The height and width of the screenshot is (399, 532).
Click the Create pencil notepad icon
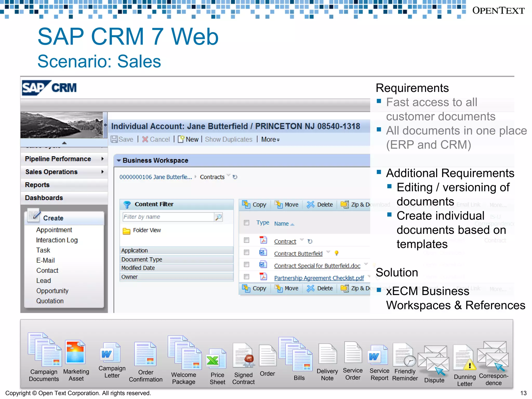point(34,215)
